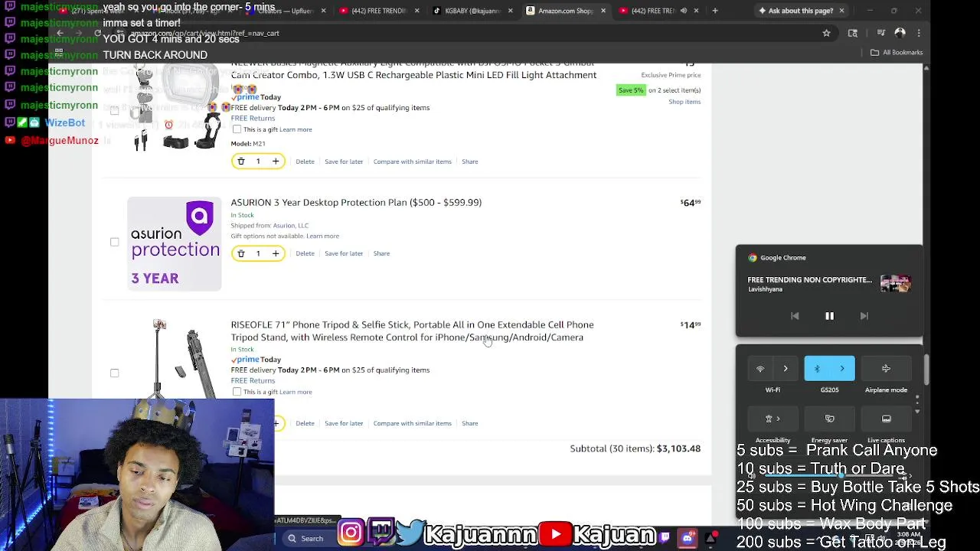Delete the NEEWER light from cart
980x551 pixels.
point(305,161)
